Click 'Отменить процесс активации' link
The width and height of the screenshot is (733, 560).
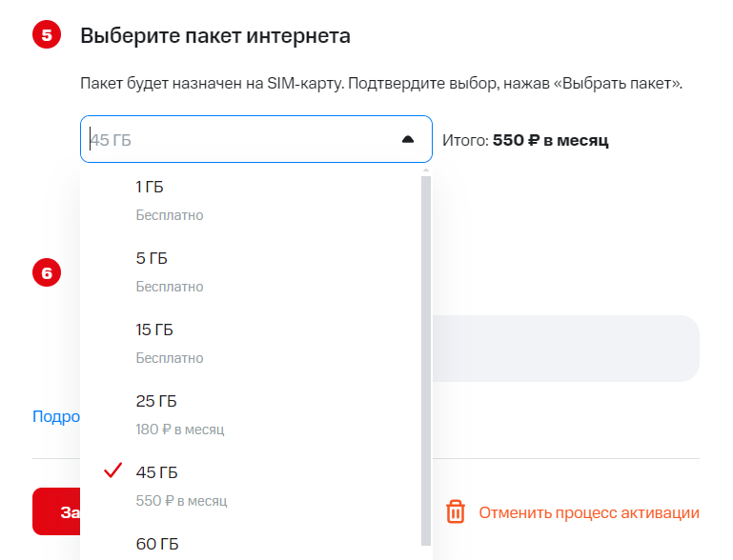point(588,513)
